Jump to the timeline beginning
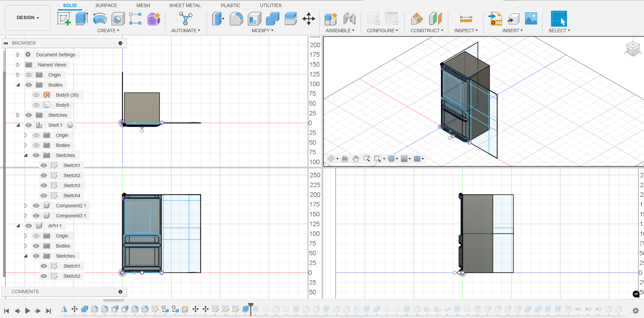Viewport: 644px width, 318px height. pyautogui.click(x=6, y=311)
